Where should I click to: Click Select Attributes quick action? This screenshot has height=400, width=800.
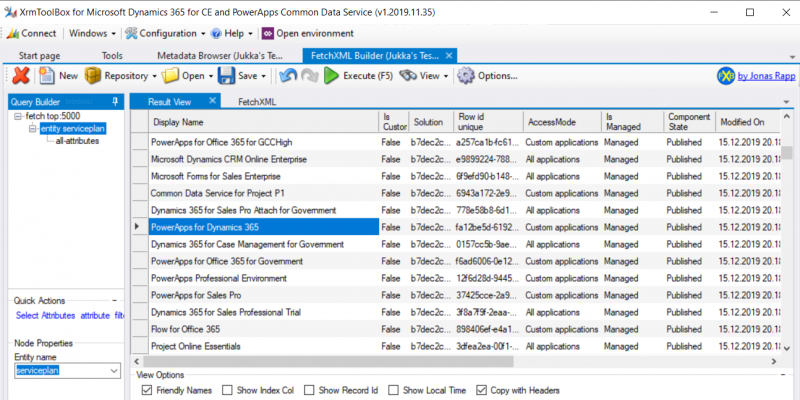click(x=45, y=315)
